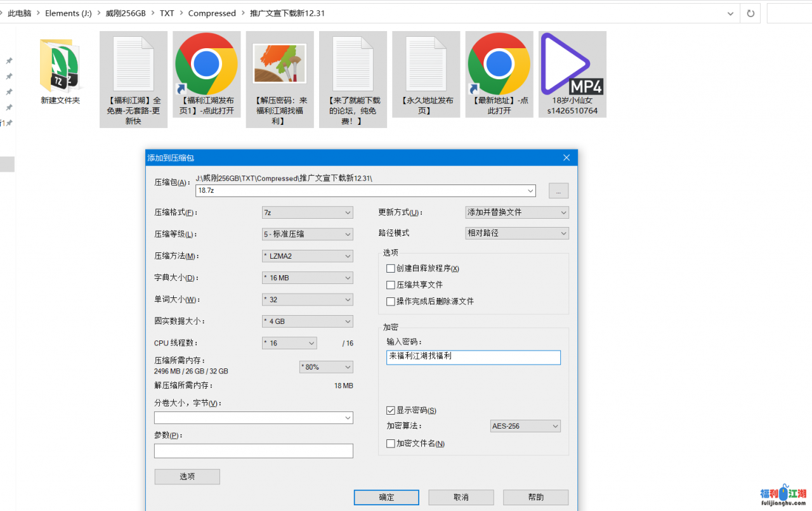The image size is (812, 511).
Task: Click inside the password input field
Action: click(x=473, y=357)
